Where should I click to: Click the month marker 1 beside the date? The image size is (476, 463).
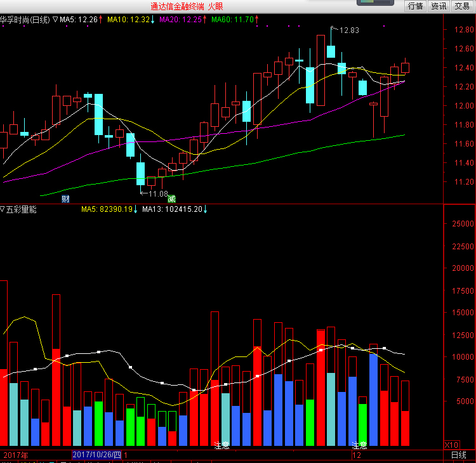tap(126, 455)
